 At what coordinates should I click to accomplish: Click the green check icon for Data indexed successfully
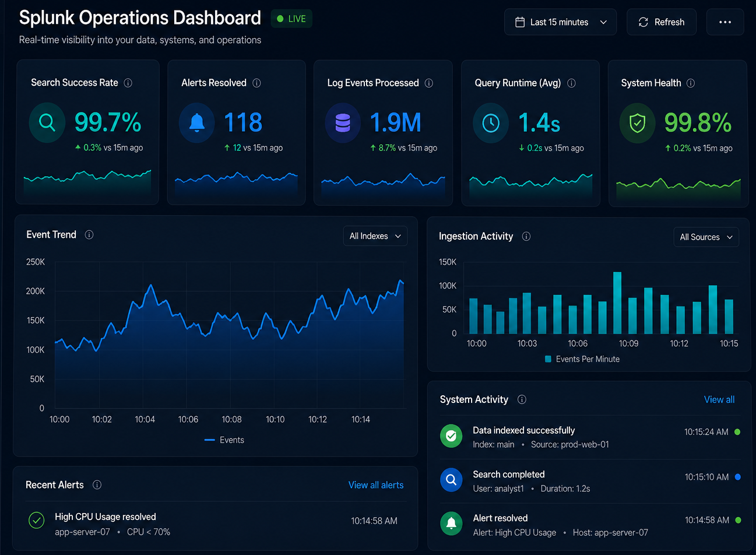coord(451,435)
